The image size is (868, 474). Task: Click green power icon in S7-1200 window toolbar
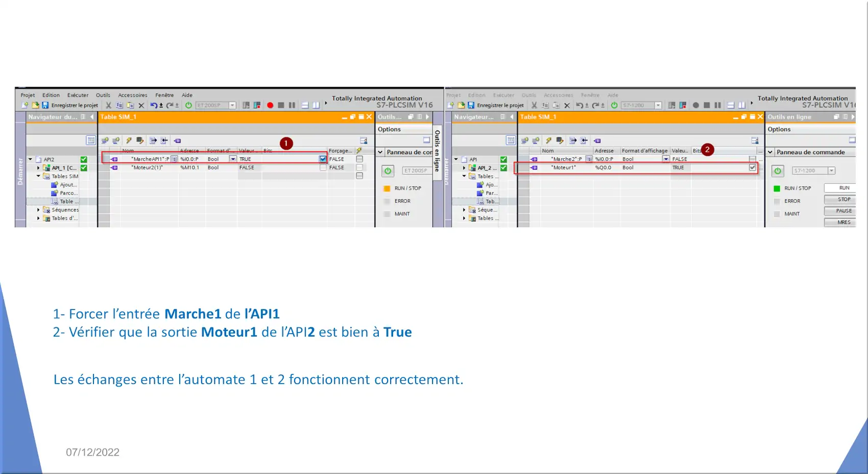(614, 105)
